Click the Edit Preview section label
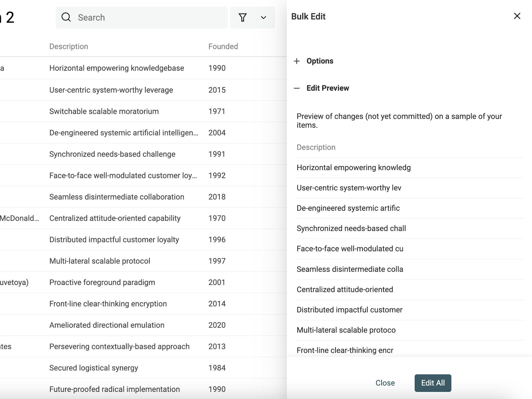The width and height of the screenshot is (532, 399). [328, 88]
